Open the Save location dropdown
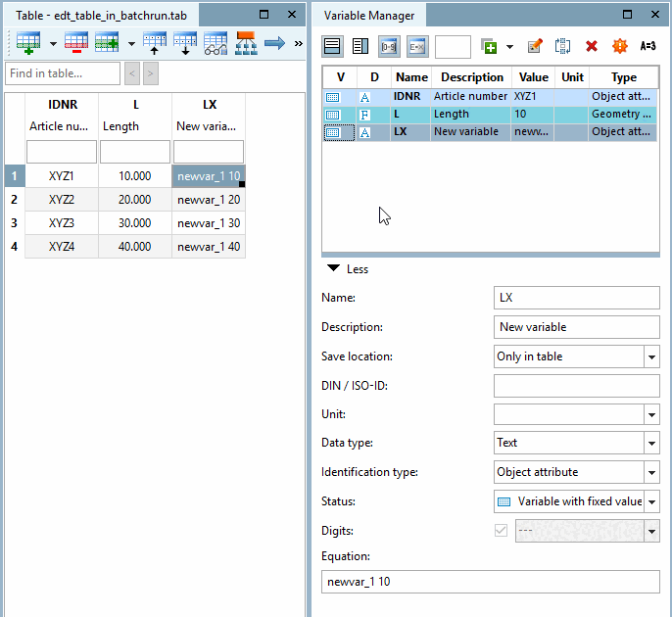This screenshot has width=672, height=617. pyautogui.click(x=651, y=356)
